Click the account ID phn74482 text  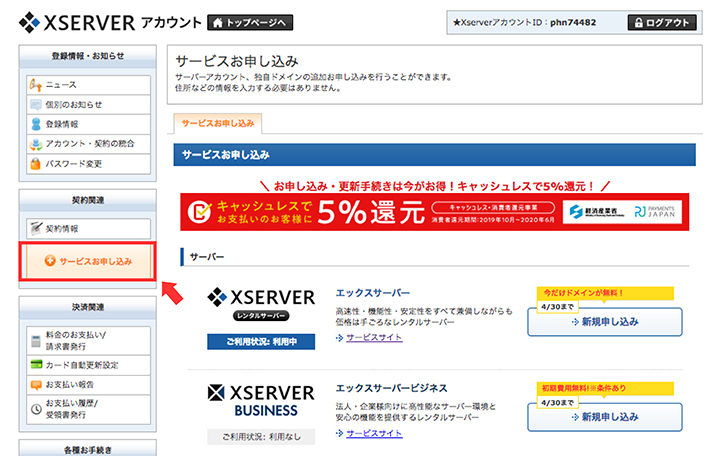tap(573, 22)
